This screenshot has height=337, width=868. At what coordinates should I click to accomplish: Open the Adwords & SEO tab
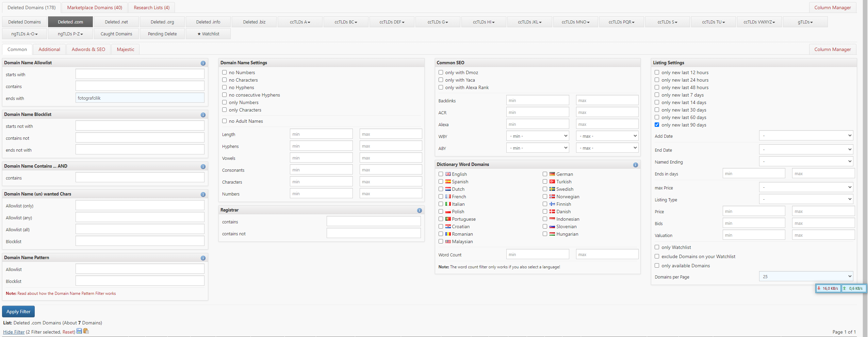(88, 50)
